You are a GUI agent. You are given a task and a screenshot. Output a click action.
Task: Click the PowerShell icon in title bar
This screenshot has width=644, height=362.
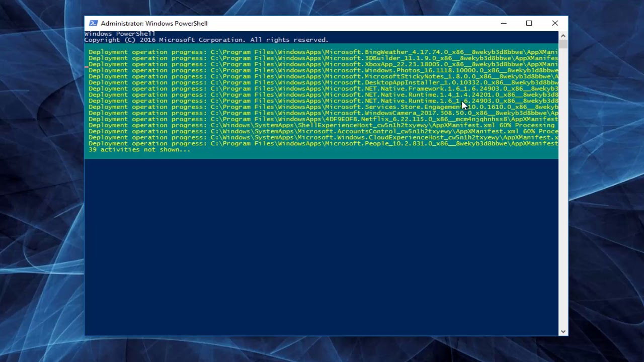93,23
